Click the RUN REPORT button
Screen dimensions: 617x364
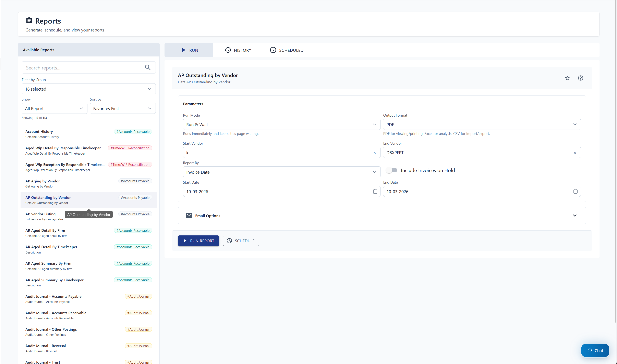[198, 241]
